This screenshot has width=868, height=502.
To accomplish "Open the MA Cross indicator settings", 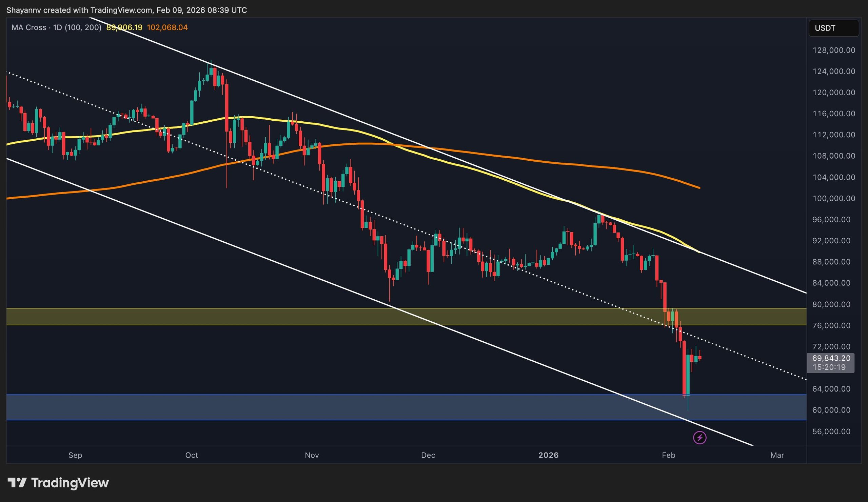I will (29, 27).
